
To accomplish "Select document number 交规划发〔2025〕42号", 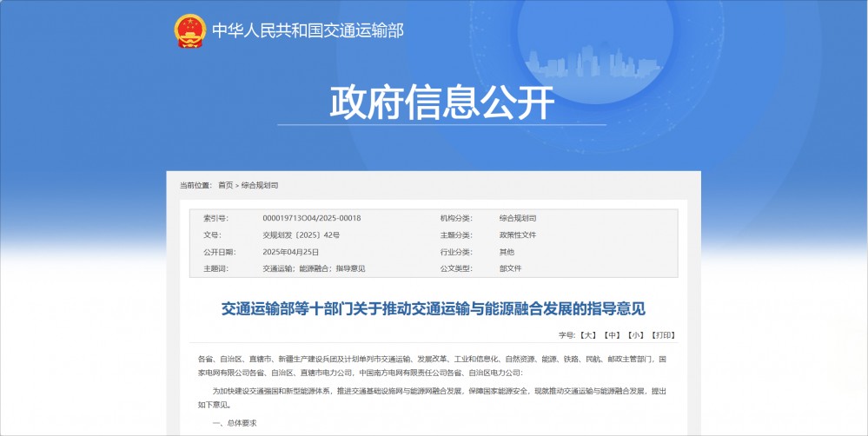I will pyautogui.click(x=301, y=235).
